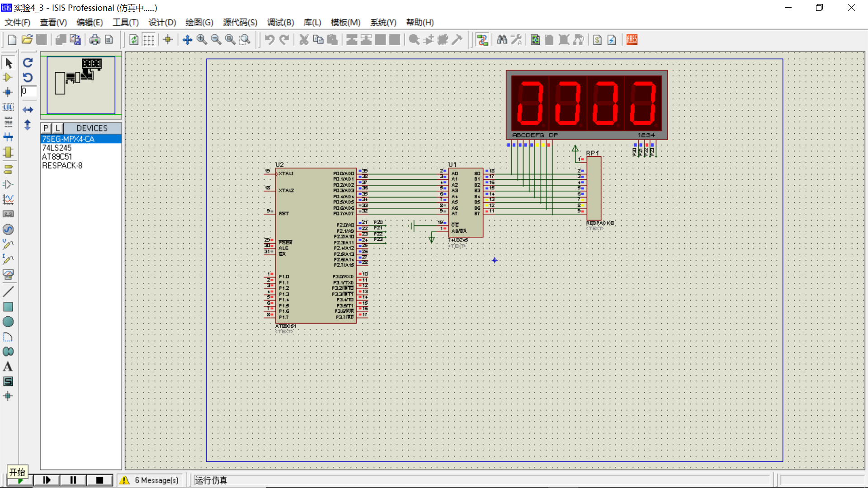Click the Undo arrow icon

(269, 40)
